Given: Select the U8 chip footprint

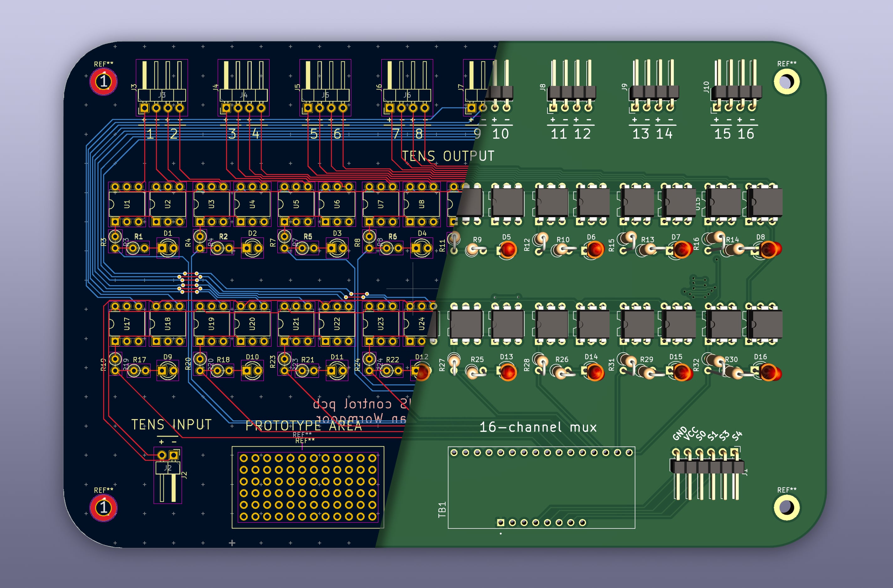Looking at the screenshot, I should tap(421, 204).
